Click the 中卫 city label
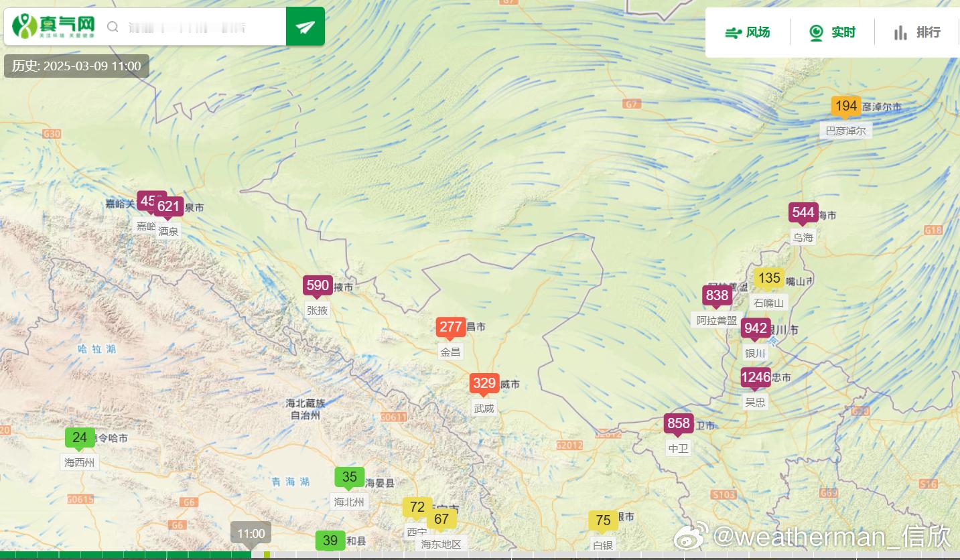The image size is (960, 560). tap(679, 448)
